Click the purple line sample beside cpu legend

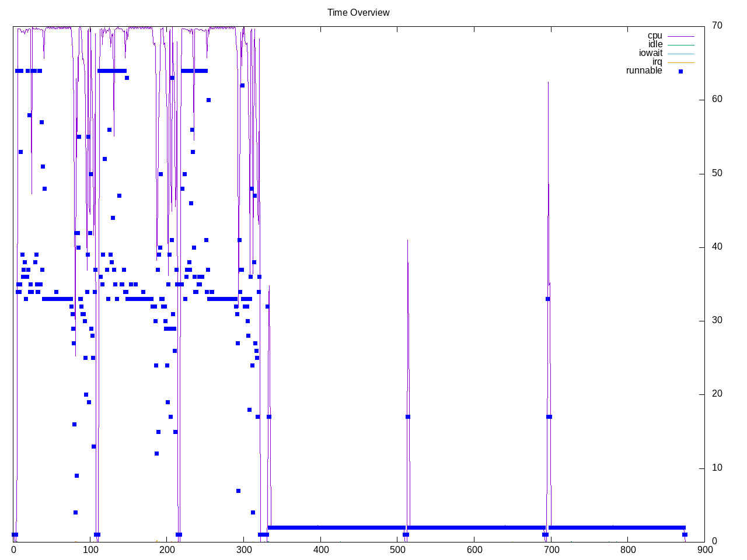coord(680,36)
